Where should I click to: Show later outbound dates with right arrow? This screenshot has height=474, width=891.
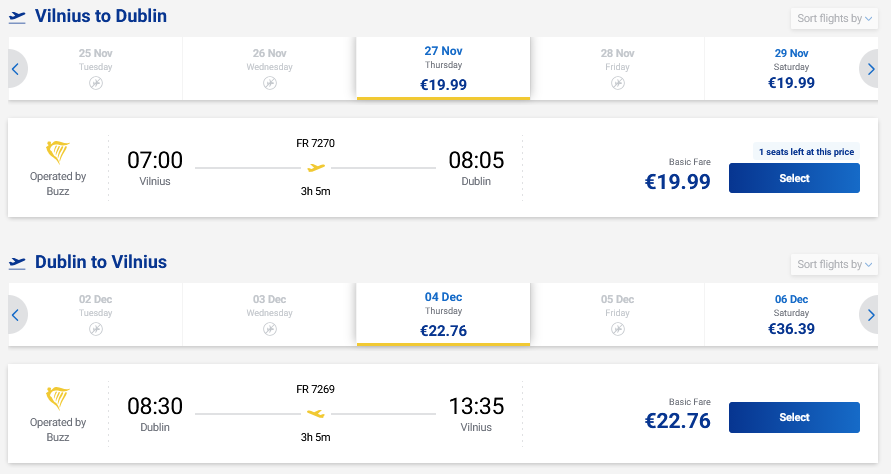872,69
